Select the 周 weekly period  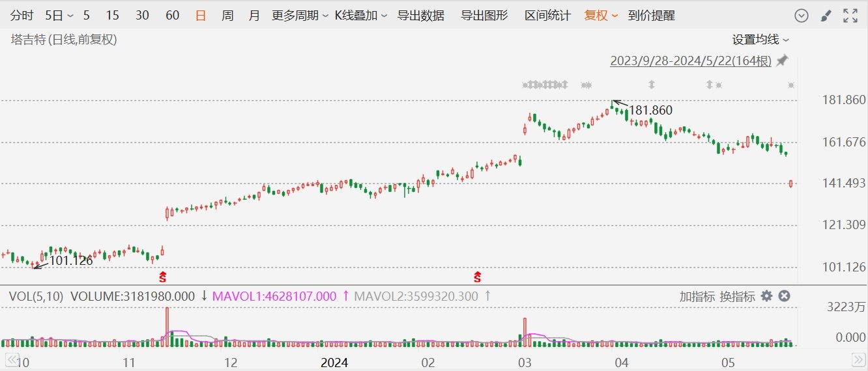pyautogui.click(x=227, y=16)
